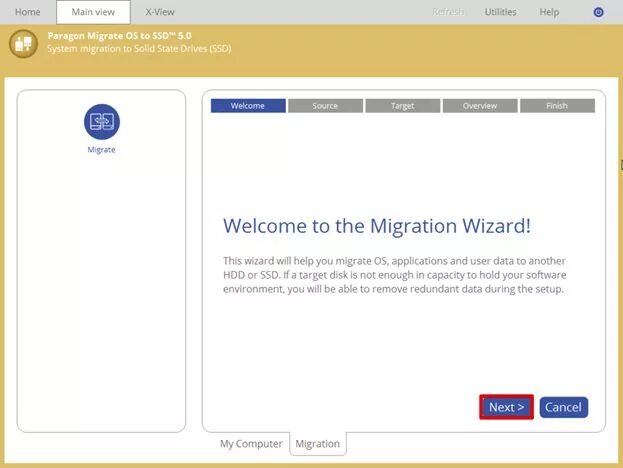
Task: Open the Home tab
Action: pos(27,12)
